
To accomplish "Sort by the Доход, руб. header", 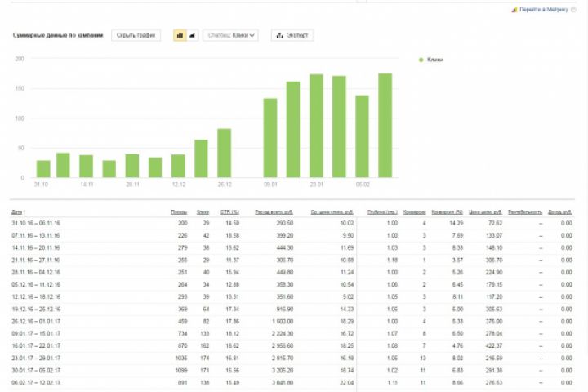I will pyautogui.click(x=560, y=212).
